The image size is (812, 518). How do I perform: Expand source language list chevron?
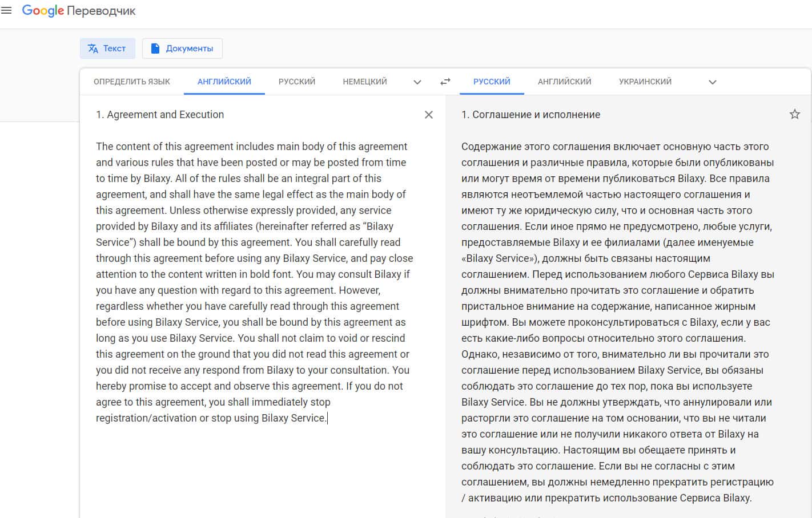point(417,82)
